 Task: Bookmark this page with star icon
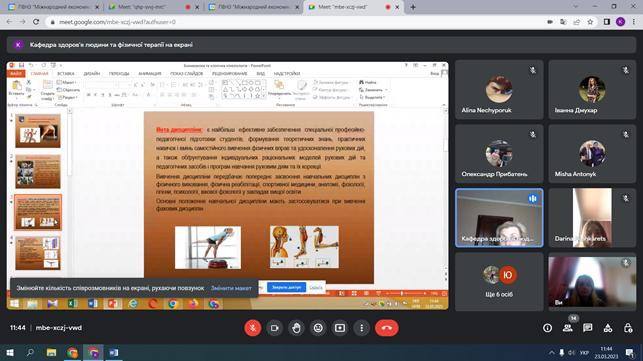pyautogui.click(x=590, y=22)
